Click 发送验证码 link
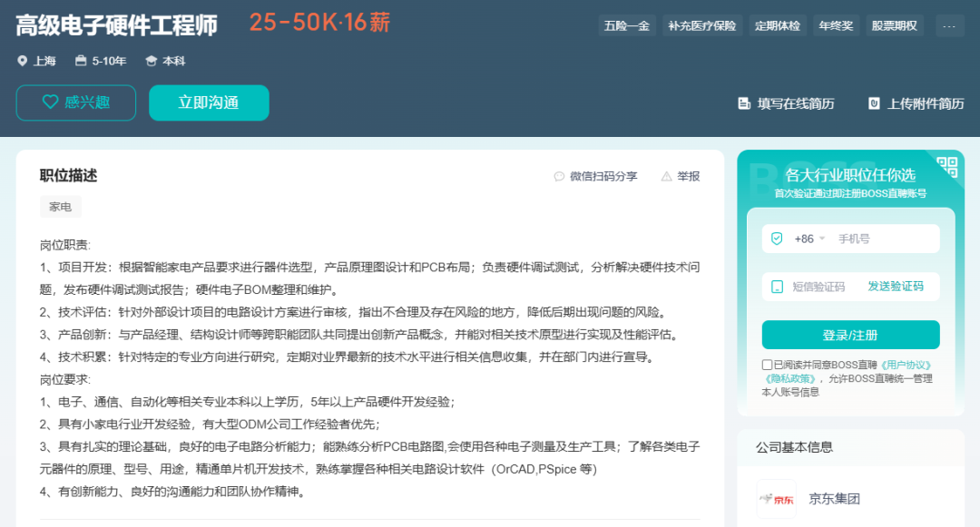 point(895,286)
